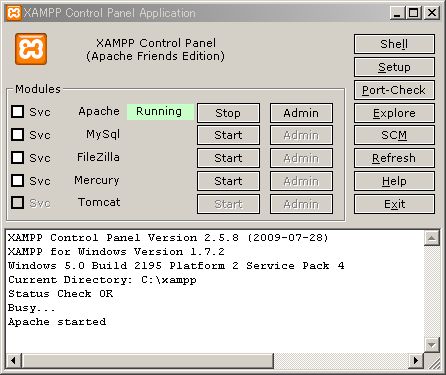Click the 'XAMPP for Windows Version 1.7.2' line
The image size is (446, 375).
pyautogui.click(x=116, y=252)
